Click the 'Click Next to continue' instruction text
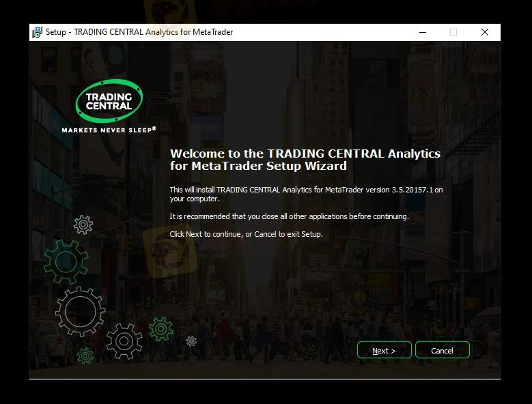The width and height of the screenshot is (532, 404). [246, 234]
